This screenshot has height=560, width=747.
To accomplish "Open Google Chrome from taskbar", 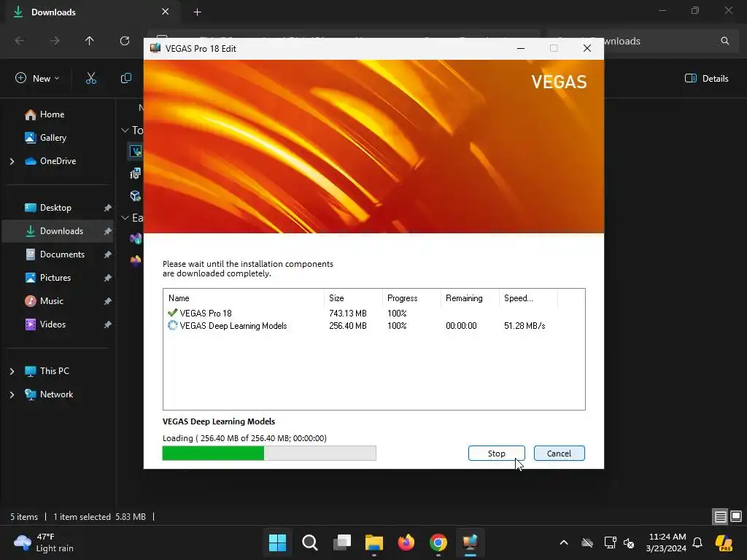I will 438,542.
